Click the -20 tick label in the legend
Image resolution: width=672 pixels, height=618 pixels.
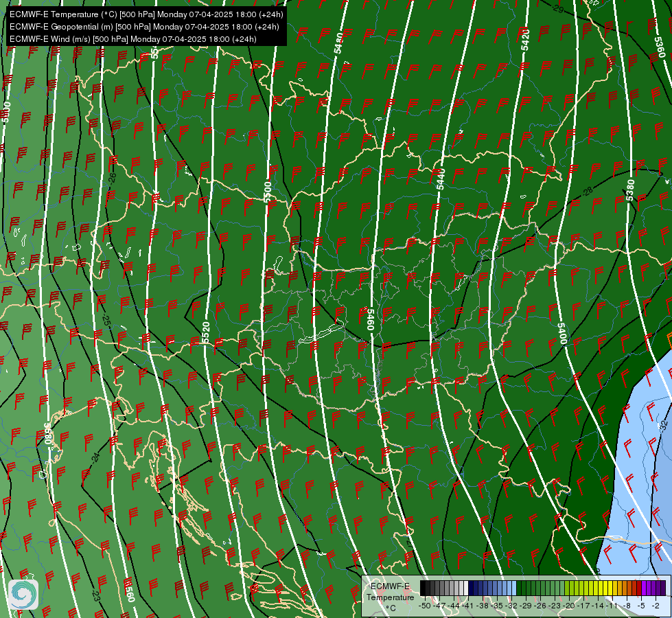point(570,606)
